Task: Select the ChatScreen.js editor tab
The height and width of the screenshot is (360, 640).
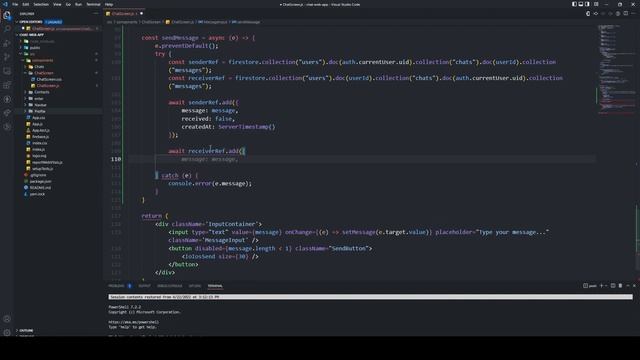Action: 124,13
